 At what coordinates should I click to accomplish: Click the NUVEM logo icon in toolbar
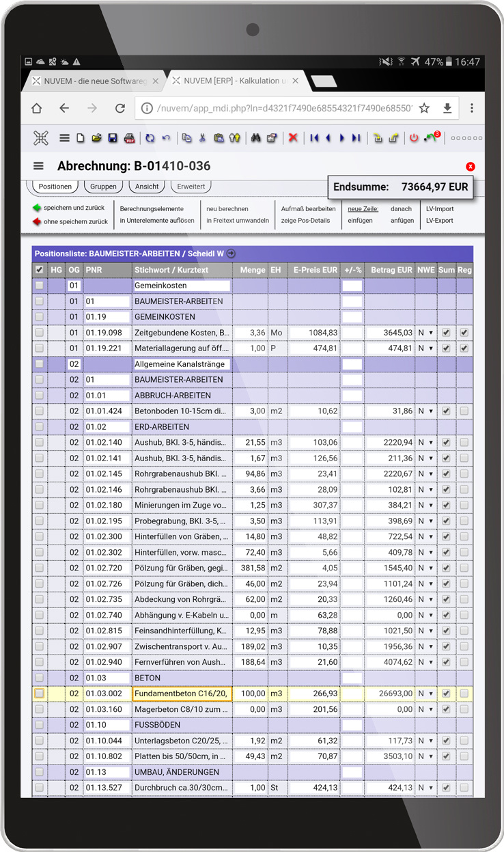pyautogui.click(x=41, y=138)
